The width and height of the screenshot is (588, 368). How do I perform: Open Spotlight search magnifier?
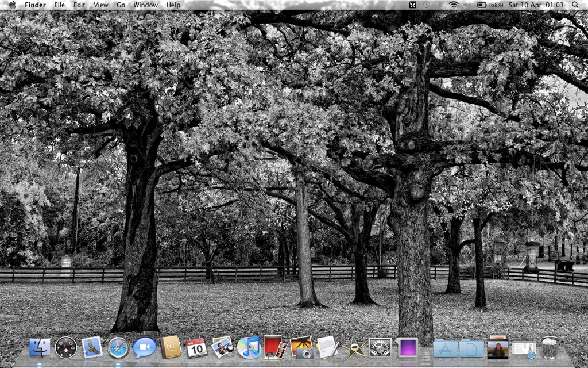(x=575, y=5)
